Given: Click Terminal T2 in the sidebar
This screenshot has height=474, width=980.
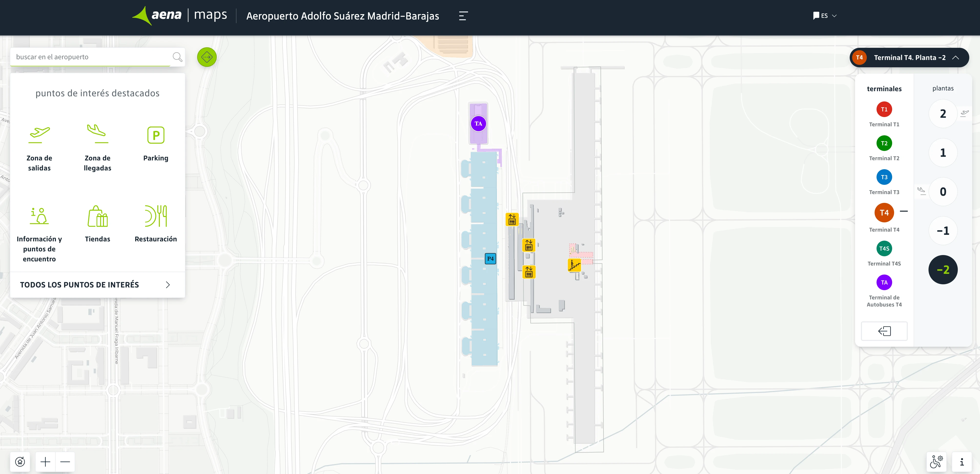Looking at the screenshot, I should pyautogui.click(x=884, y=143).
